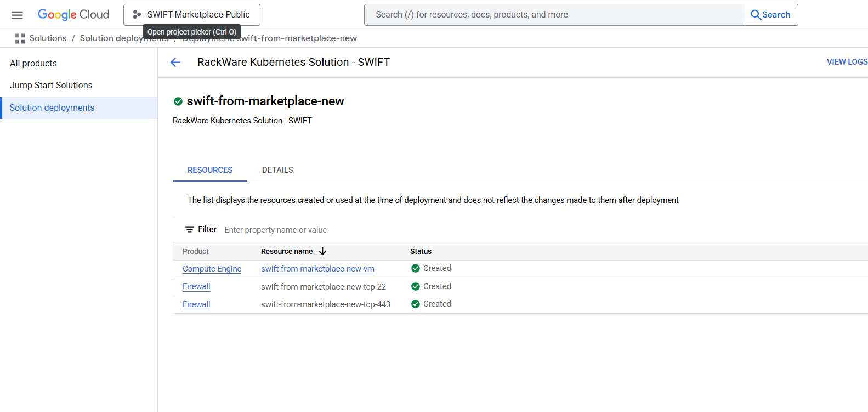This screenshot has height=412, width=868.
Task: Click the swift-from-marketplace-new deployment title
Action: click(265, 101)
